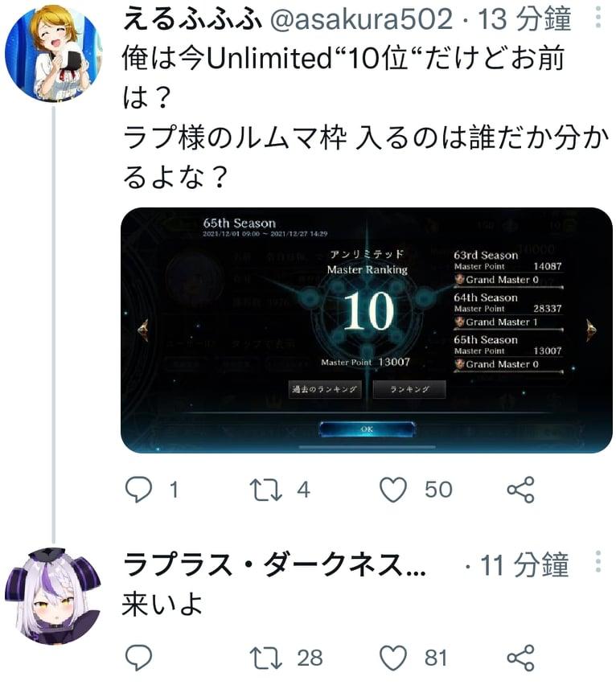The width and height of the screenshot is (616, 685).
Task: Open more options for えるふふふ tweet
Action: click(598, 18)
